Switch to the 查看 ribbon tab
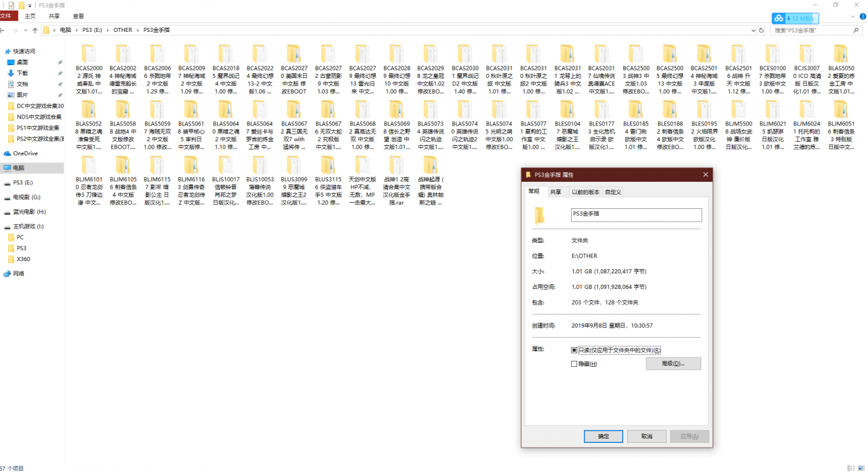This screenshot has height=472, width=868. [79, 16]
